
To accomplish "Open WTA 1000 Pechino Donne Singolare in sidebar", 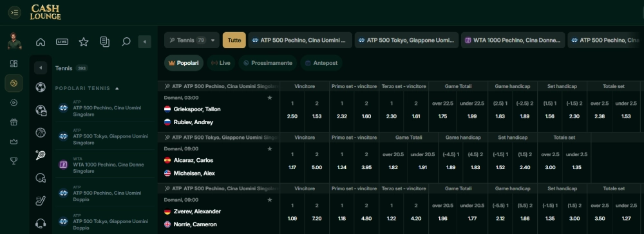I will [x=105, y=165].
